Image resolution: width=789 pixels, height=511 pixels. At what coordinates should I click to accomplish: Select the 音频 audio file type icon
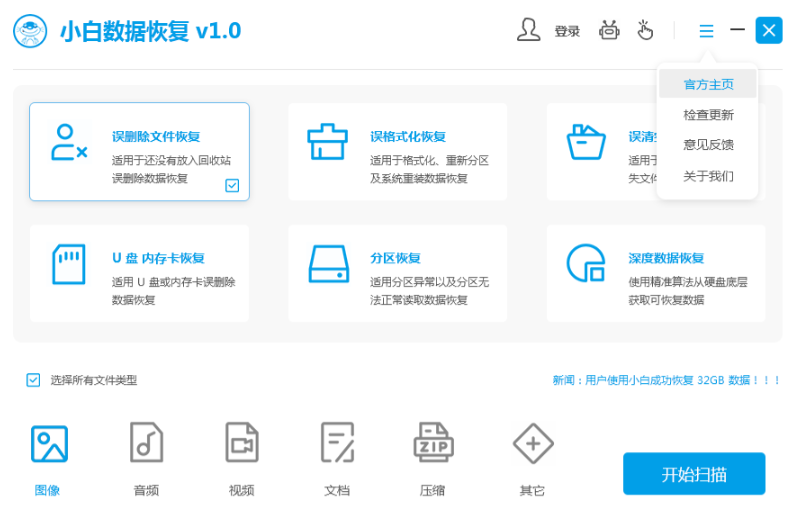[x=146, y=442]
